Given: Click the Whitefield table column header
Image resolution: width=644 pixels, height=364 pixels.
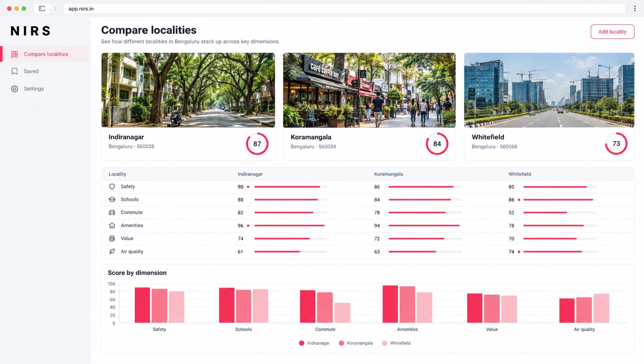Looking at the screenshot, I should pyautogui.click(x=520, y=174).
